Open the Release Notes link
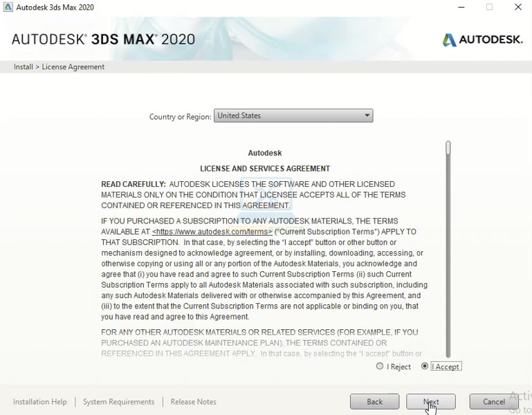This screenshot has height=415, width=532. tap(193, 402)
